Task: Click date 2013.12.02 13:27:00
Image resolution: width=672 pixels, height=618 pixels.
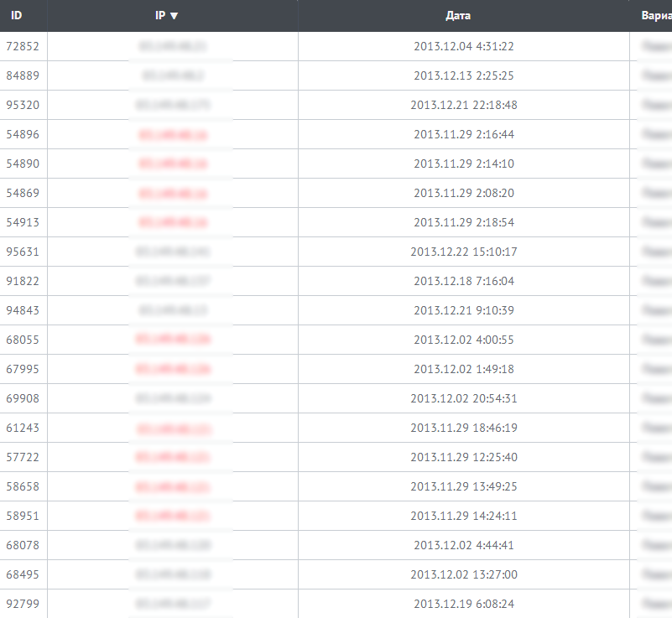Action: coord(464,574)
